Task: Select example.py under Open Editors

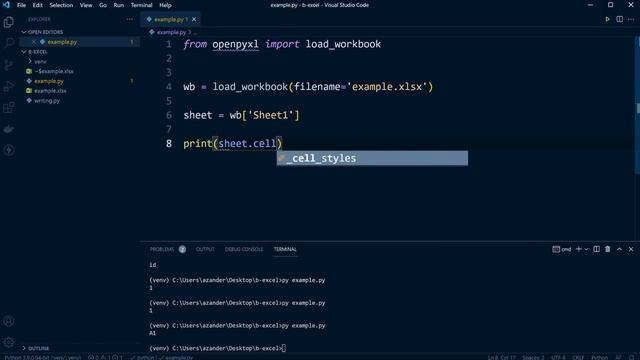Action: click(x=62, y=42)
